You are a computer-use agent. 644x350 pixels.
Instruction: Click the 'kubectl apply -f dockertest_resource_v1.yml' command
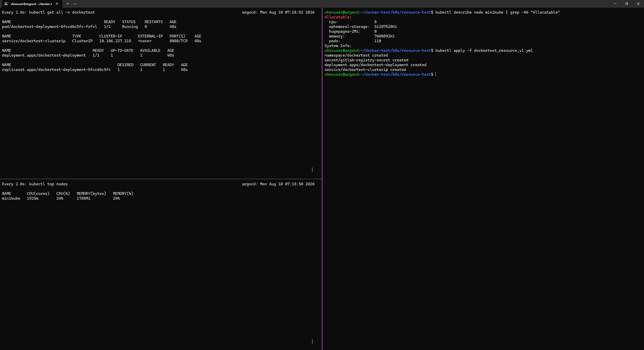tap(484, 51)
